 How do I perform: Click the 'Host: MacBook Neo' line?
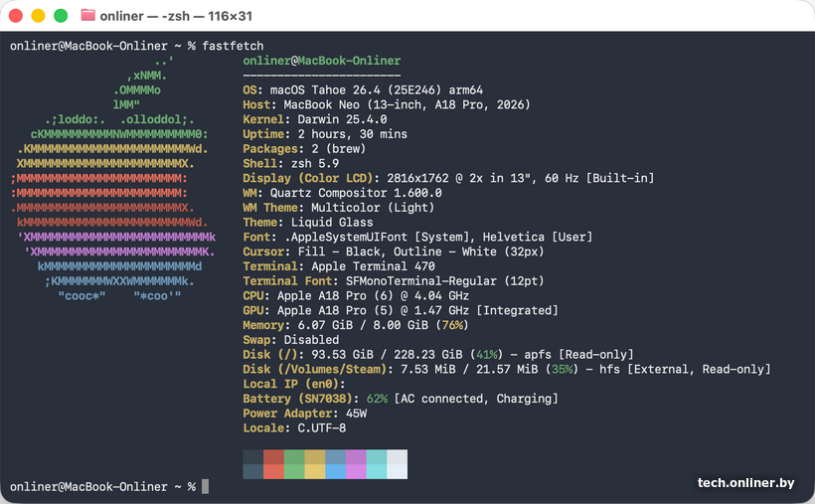(x=387, y=104)
